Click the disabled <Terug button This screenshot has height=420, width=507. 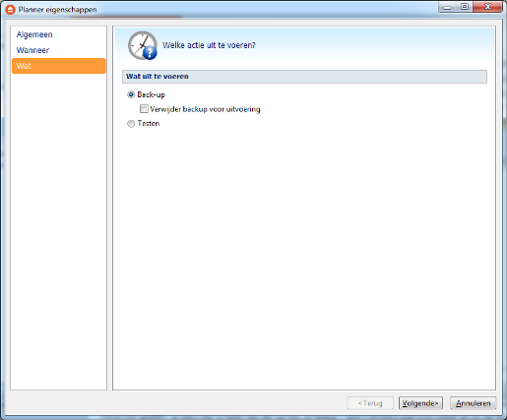coord(370,403)
